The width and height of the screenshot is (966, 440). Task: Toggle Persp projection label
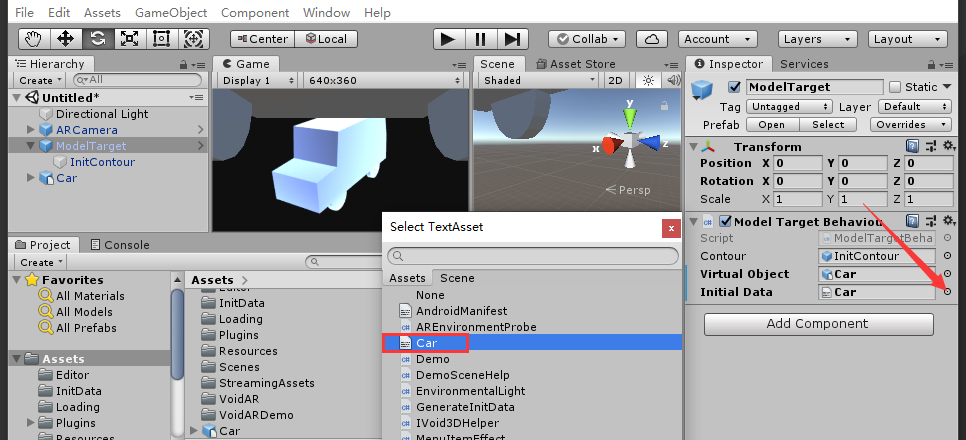(x=628, y=190)
